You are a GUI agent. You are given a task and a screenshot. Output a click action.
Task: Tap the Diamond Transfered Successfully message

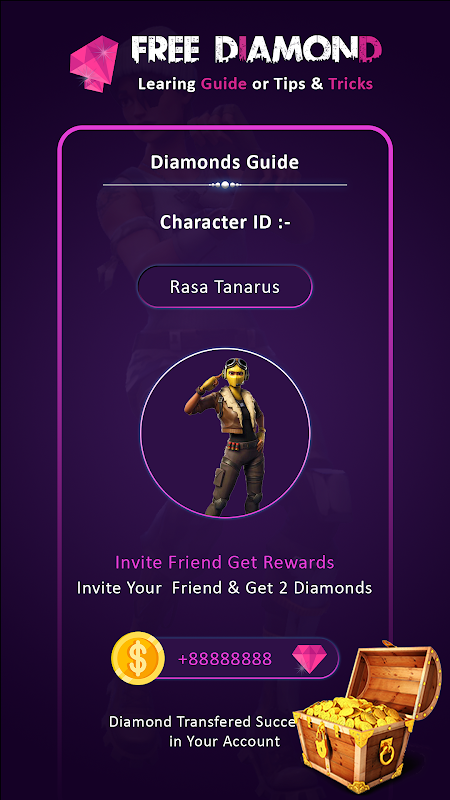point(203,731)
